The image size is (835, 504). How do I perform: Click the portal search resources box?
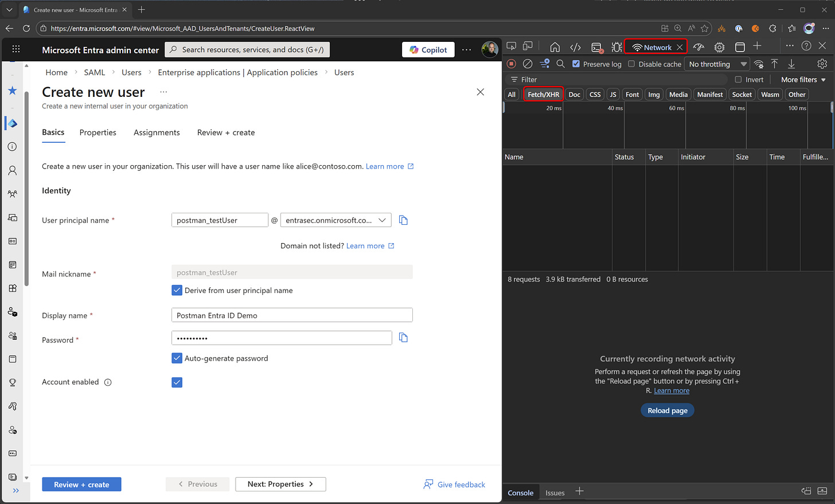(x=247, y=50)
